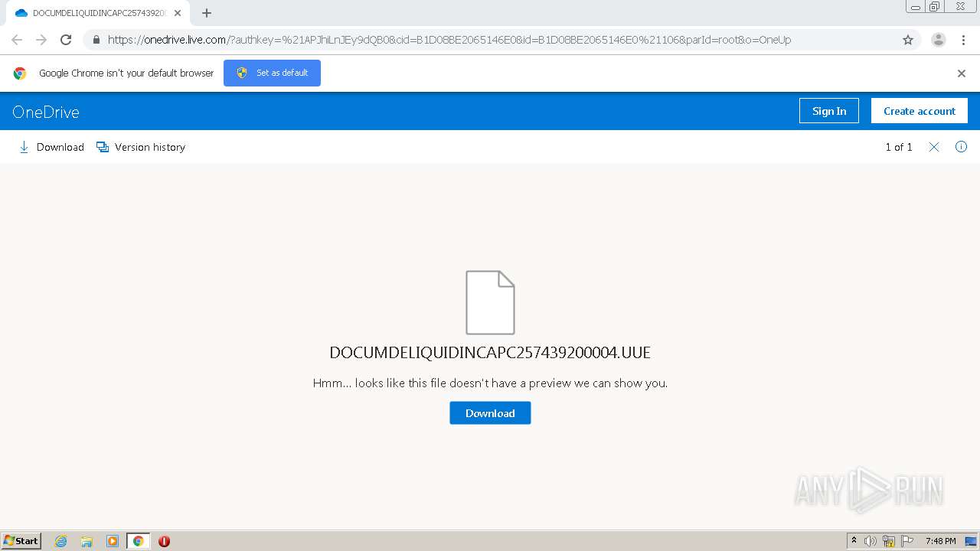Click Set as default button
The image size is (980, 551).
(272, 73)
